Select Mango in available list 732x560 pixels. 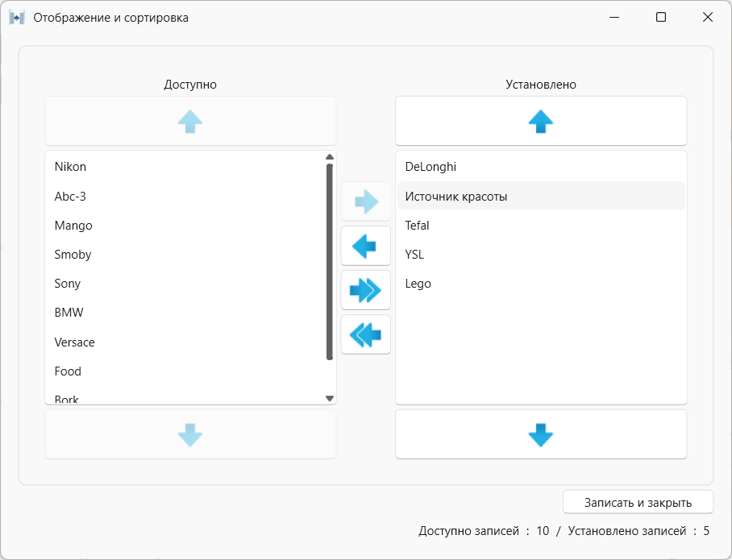[x=185, y=226]
